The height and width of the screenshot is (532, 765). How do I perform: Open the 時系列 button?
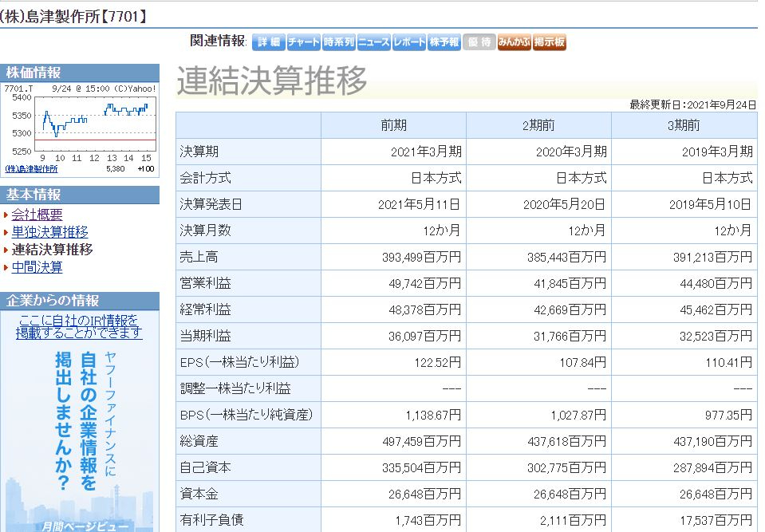coord(338,42)
